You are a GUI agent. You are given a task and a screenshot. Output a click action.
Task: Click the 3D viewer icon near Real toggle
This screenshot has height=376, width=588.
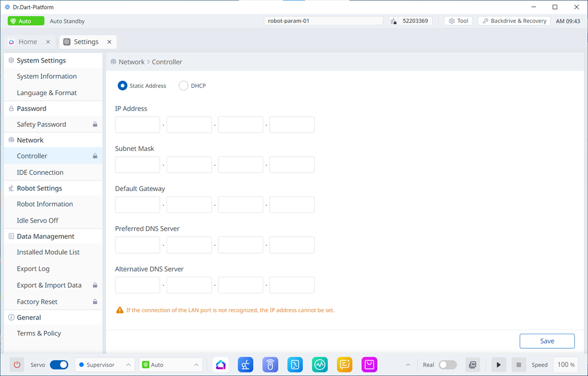(473, 365)
